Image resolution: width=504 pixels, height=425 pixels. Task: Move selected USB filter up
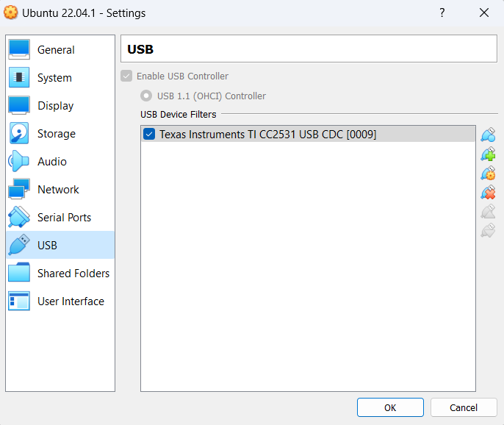(488, 212)
